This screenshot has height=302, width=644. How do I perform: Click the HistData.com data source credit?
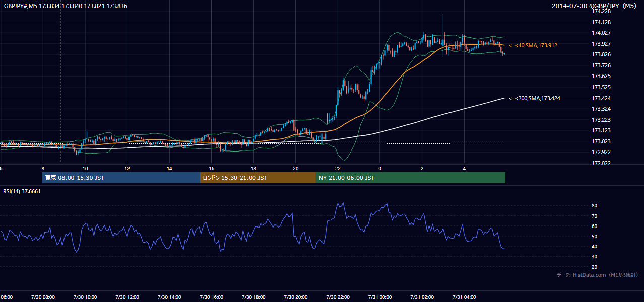coord(597,275)
